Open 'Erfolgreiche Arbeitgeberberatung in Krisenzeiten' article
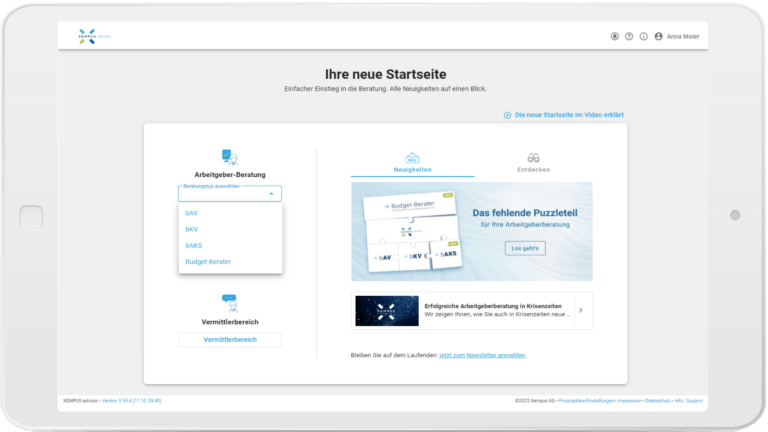The height and width of the screenshot is (432, 768). pyautogui.click(x=493, y=306)
